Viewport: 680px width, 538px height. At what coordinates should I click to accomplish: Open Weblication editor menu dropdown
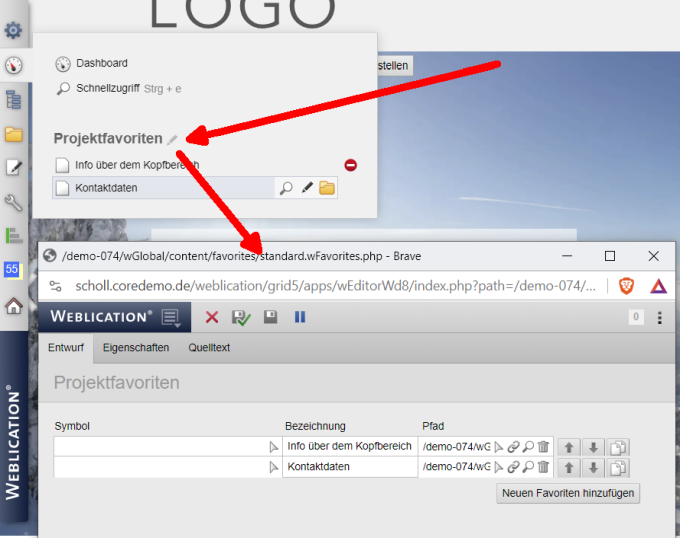171,318
